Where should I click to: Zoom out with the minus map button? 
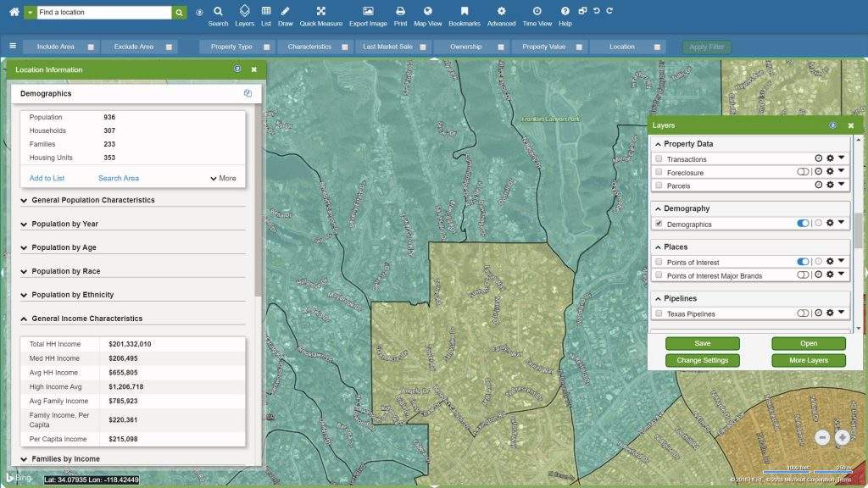(822, 438)
